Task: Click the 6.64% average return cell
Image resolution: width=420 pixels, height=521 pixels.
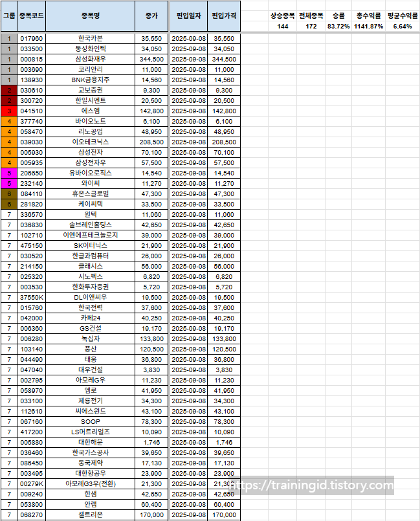Action: (403, 27)
